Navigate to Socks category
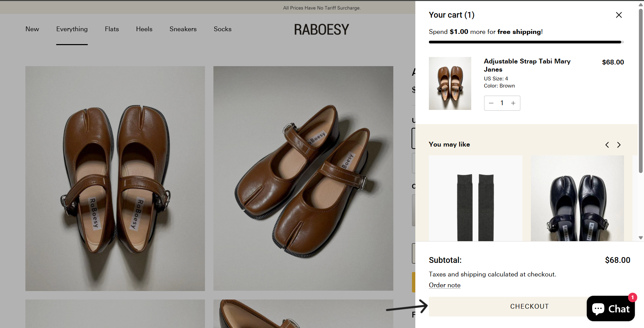Image resolution: width=644 pixels, height=328 pixels. pyautogui.click(x=223, y=29)
